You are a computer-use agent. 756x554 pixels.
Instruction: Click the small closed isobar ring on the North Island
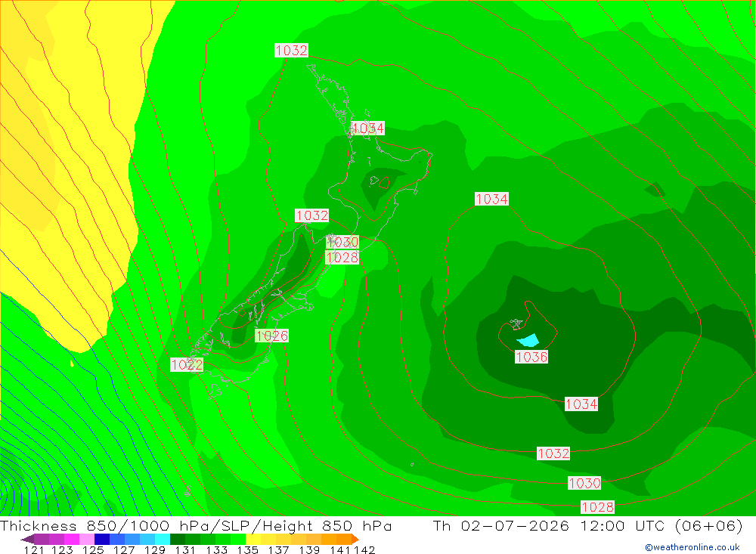click(384, 183)
